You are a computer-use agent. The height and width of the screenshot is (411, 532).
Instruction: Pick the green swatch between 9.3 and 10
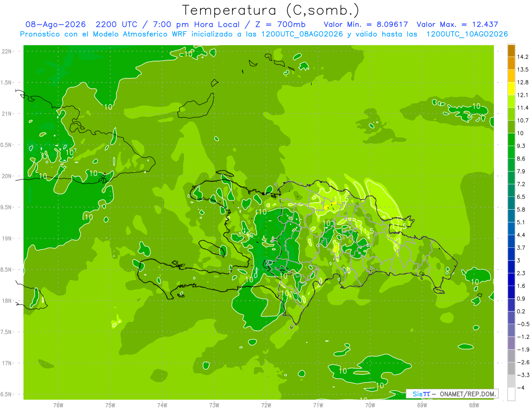(511, 140)
